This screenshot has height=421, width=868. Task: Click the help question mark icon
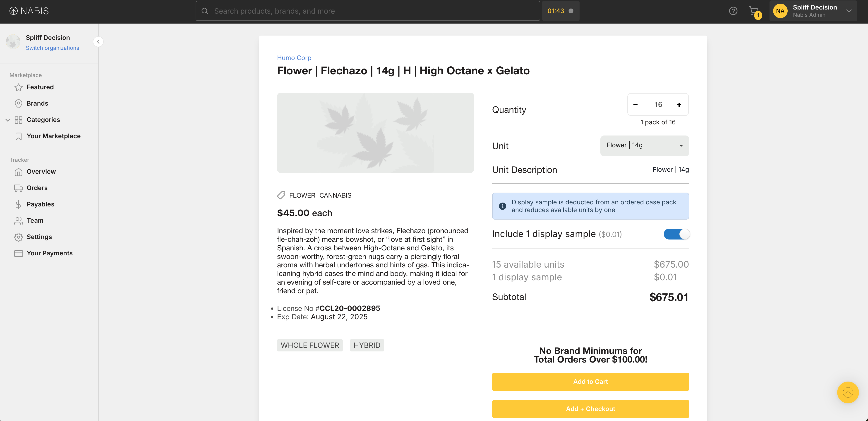733,11
